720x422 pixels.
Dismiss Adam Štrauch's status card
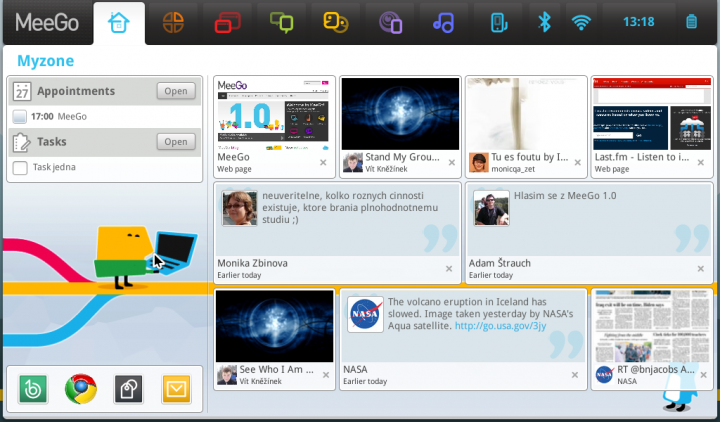[x=701, y=269]
